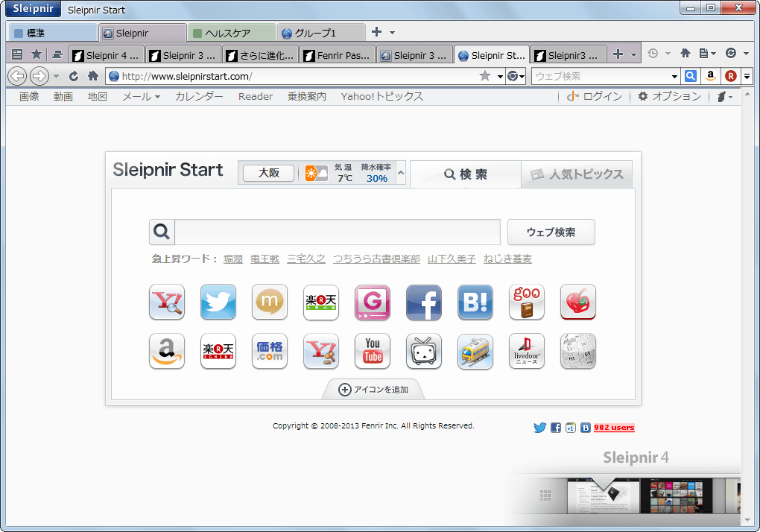Open the Niconico TV icon
The image size is (760, 532).
(x=424, y=351)
